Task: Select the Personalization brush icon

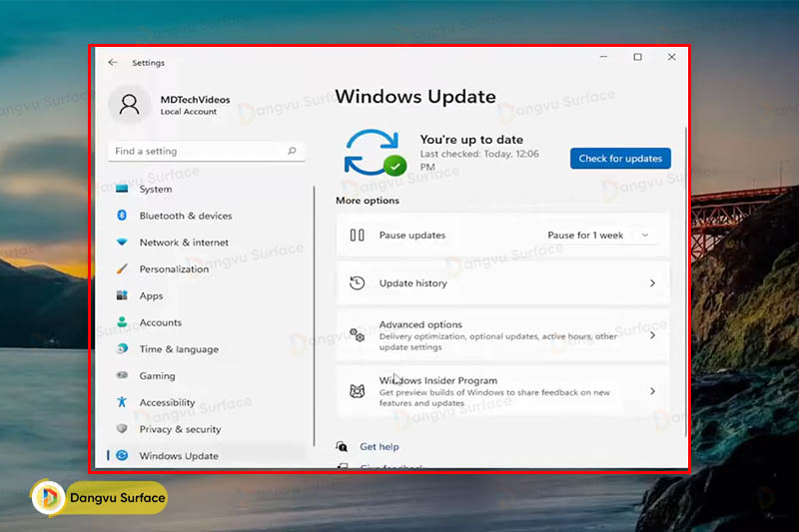Action: tap(122, 268)
